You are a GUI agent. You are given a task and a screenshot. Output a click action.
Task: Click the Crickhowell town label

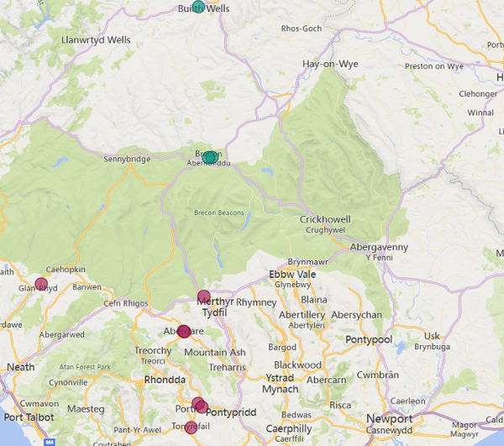click(x=325, y=219)
